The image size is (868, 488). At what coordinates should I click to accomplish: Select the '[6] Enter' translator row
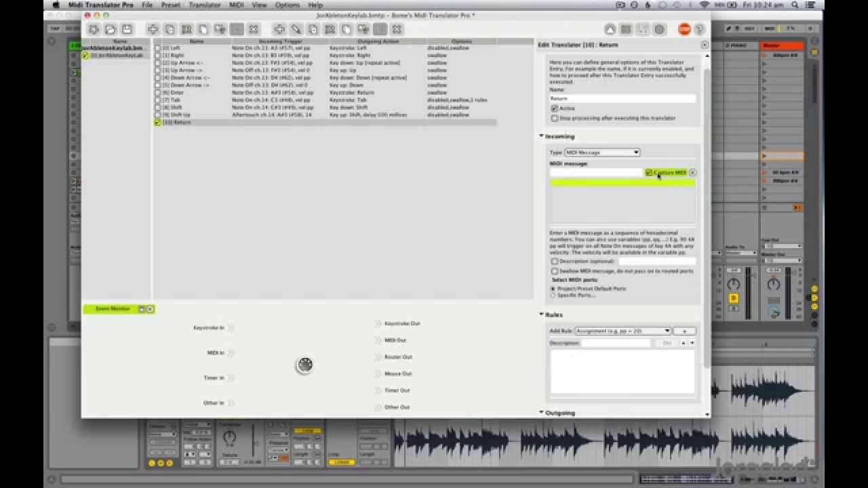pos(325,93)
